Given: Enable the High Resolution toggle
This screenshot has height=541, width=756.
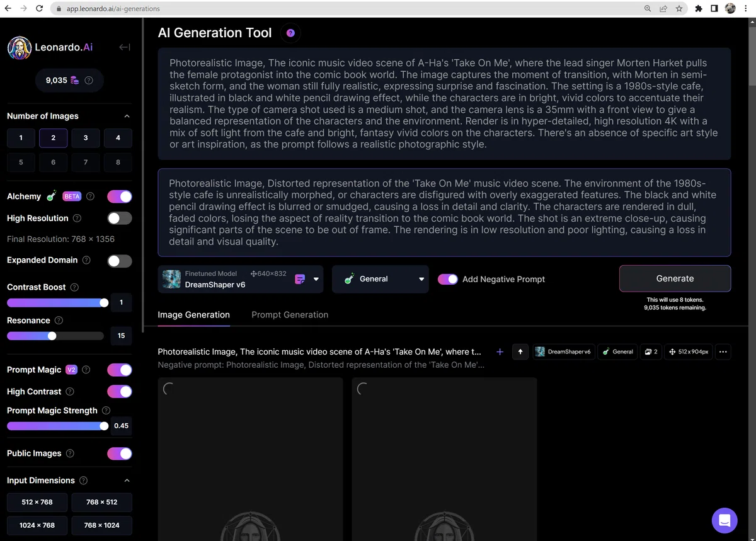Looking at the screenshot, I should (x=120, y=219).
